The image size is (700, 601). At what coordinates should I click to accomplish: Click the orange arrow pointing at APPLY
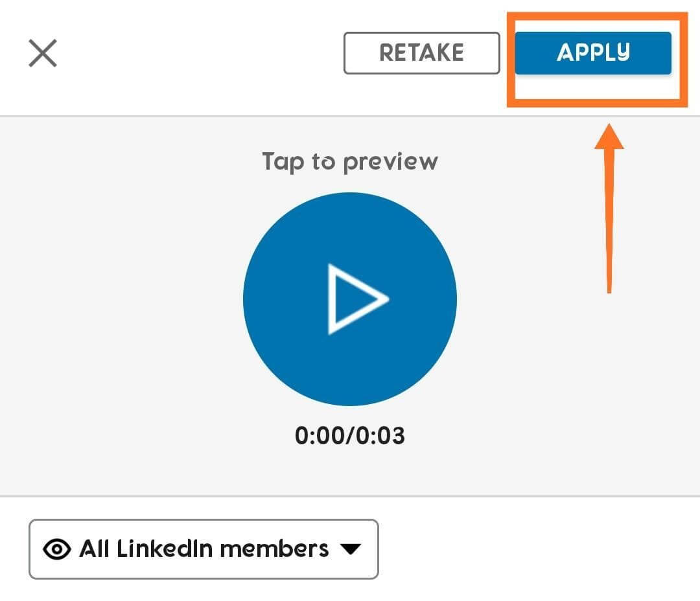point(609,207)
